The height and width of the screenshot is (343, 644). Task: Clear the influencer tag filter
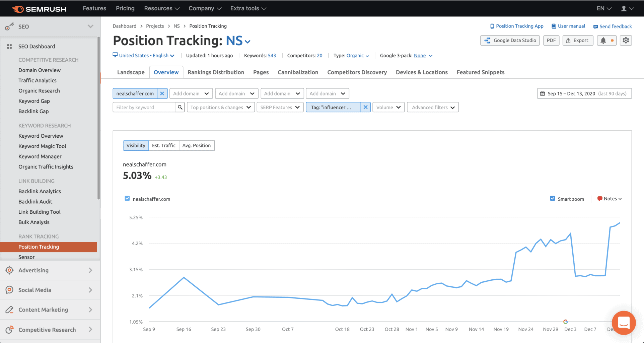coord(365,107)
